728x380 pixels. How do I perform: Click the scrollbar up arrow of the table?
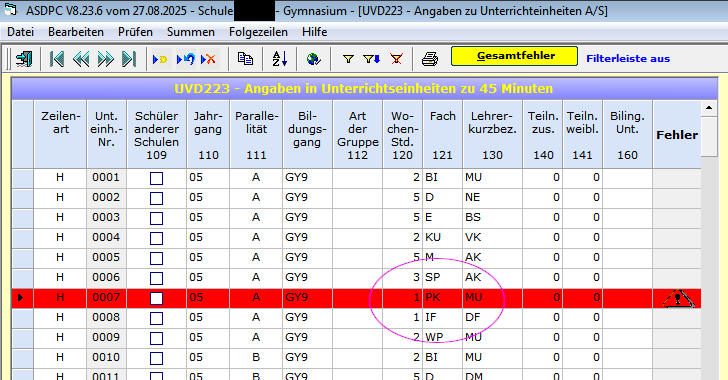709,108
